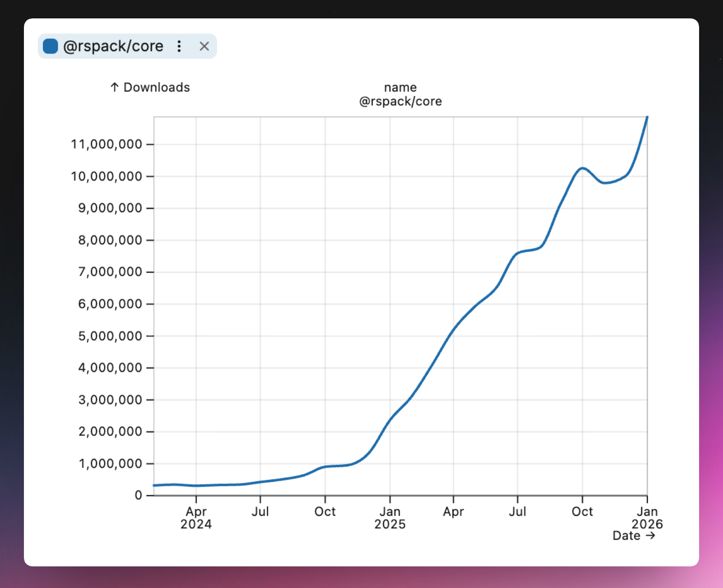Select the Jan 2026 x-axis tick label

pos(647,518)
